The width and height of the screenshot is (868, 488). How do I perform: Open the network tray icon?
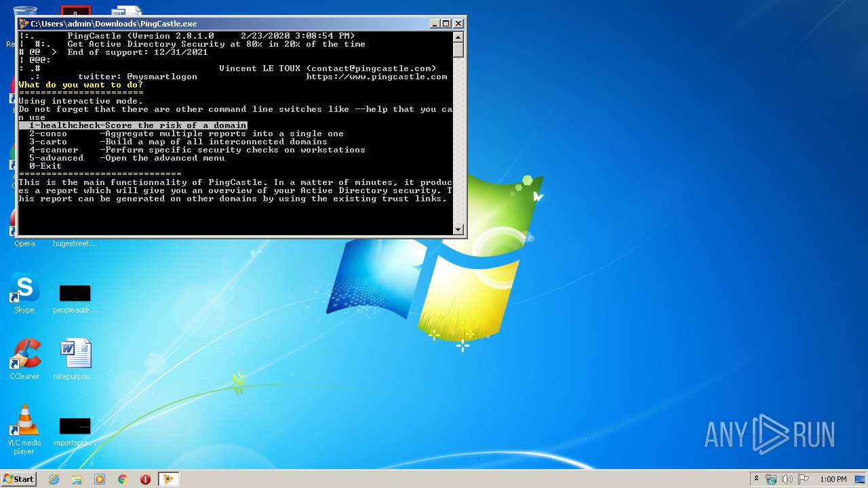[771, 479]
